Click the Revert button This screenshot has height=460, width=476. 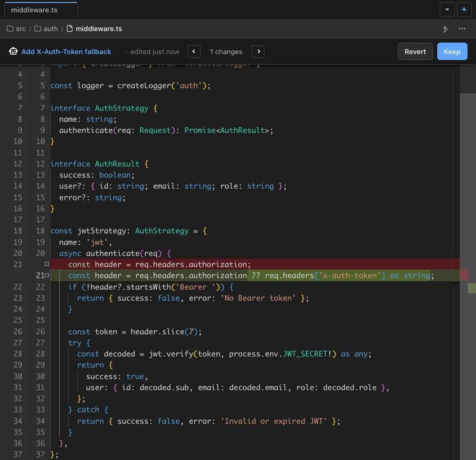(x=415, y=51)
